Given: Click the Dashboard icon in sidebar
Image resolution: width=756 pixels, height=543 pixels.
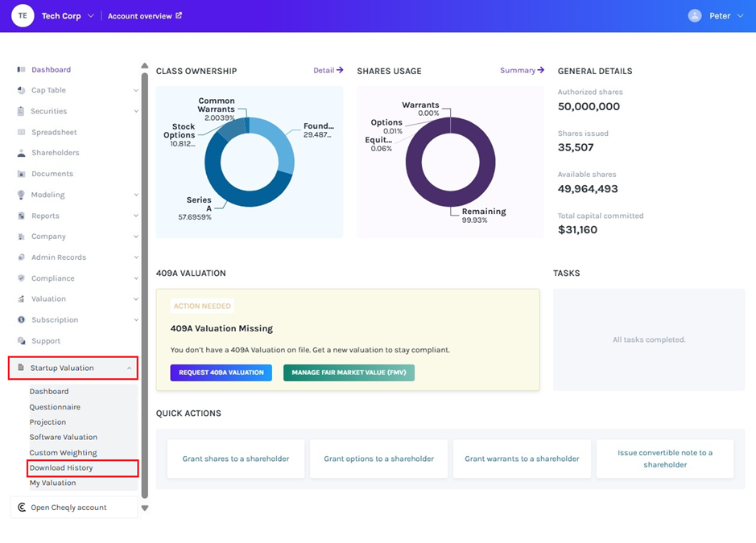Looking at the screenshot, I should pos(21,70).
